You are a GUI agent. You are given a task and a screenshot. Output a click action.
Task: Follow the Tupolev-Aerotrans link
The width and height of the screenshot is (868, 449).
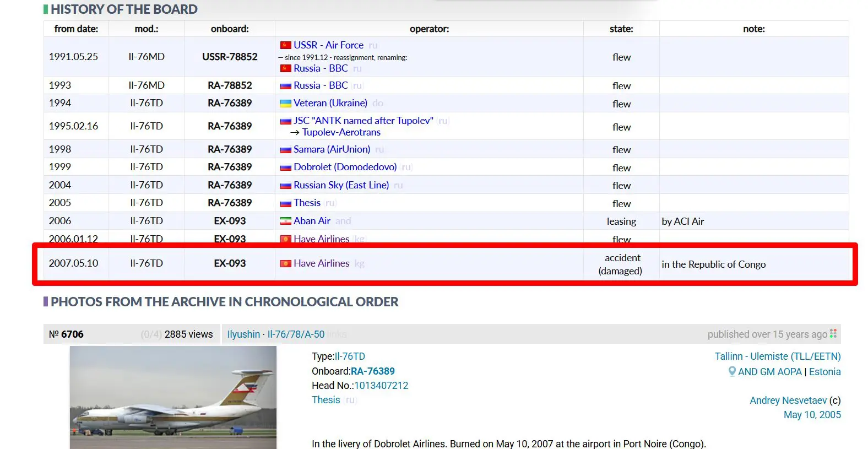(x=341, y=132)
